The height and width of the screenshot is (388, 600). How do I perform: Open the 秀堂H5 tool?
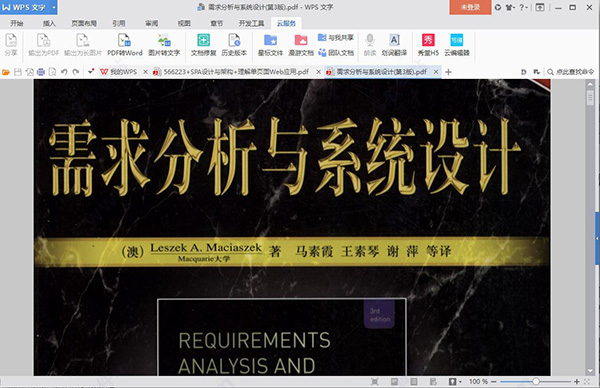pyautogui.click(x=428, y=45)
